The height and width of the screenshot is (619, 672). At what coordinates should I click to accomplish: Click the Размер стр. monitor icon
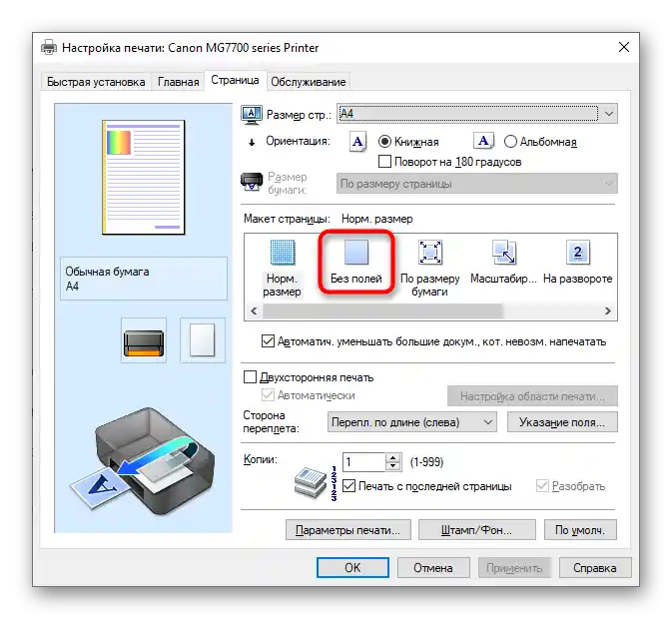point(252,115)
